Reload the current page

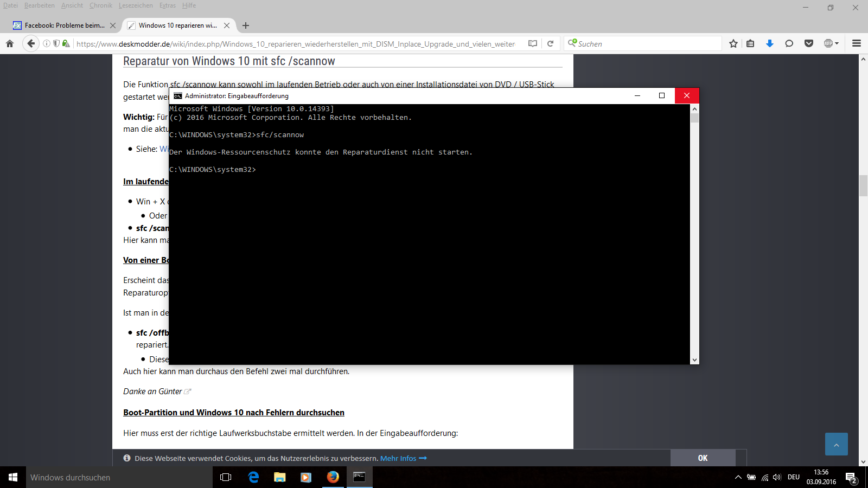(x=550, y=44)
